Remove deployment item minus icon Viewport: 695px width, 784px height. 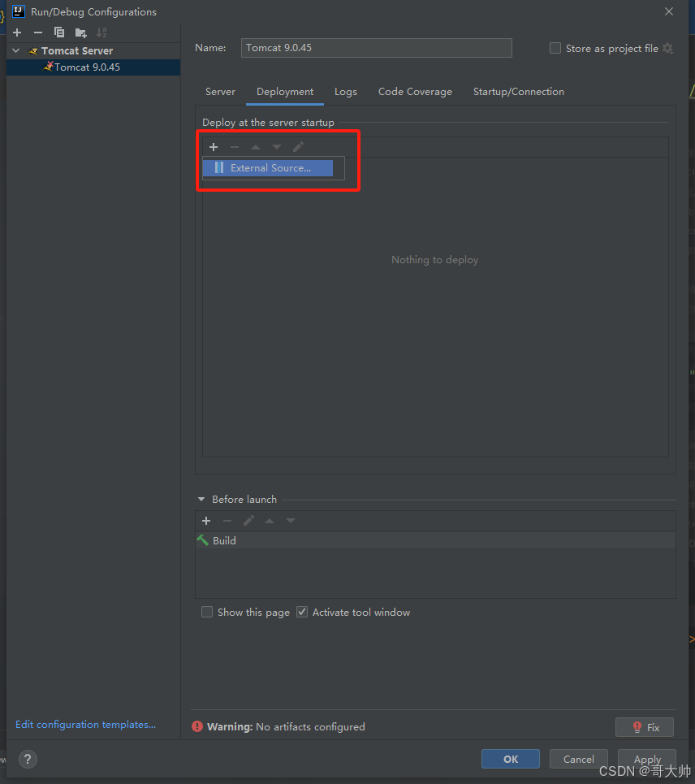click(x=235, y=147)
